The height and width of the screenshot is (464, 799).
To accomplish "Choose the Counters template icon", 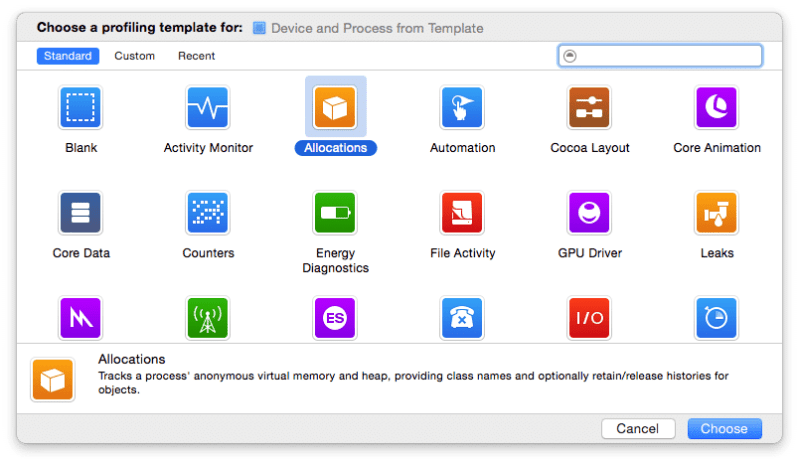I will pos(207,213).
